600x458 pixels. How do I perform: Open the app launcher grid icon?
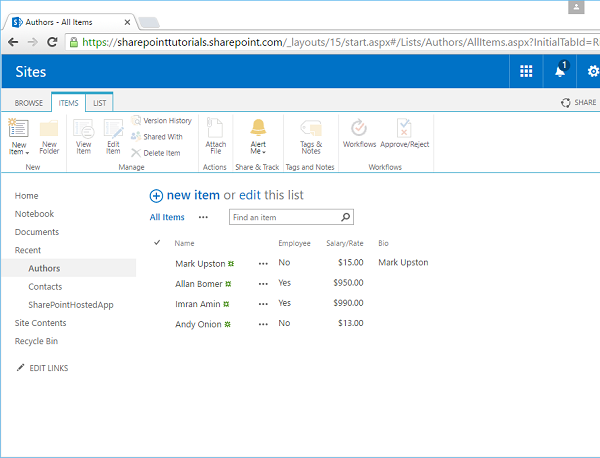click(526, 72)
